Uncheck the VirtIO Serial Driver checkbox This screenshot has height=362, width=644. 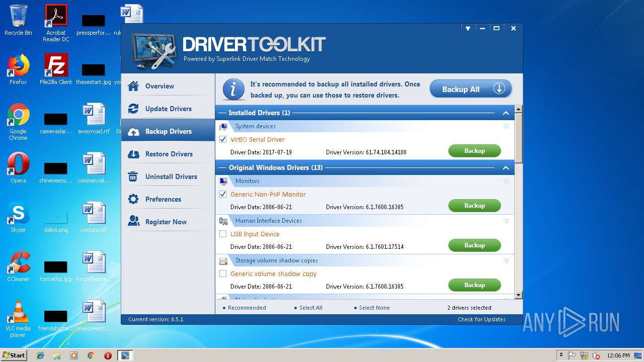click(x=223, y=139)
